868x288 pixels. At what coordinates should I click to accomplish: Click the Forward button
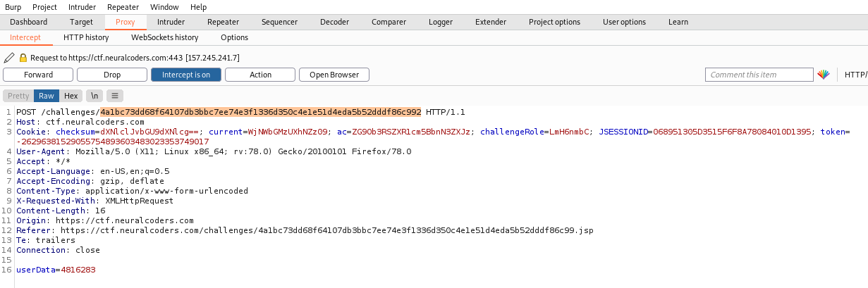point(38,75)
